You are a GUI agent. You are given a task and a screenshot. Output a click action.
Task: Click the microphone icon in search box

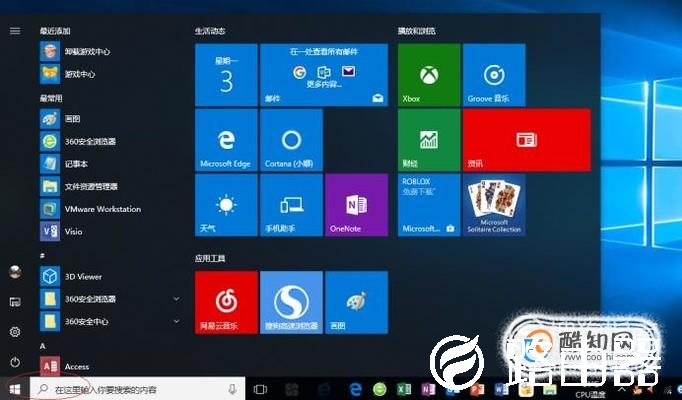pyautogui.click(x=233, y=389)
